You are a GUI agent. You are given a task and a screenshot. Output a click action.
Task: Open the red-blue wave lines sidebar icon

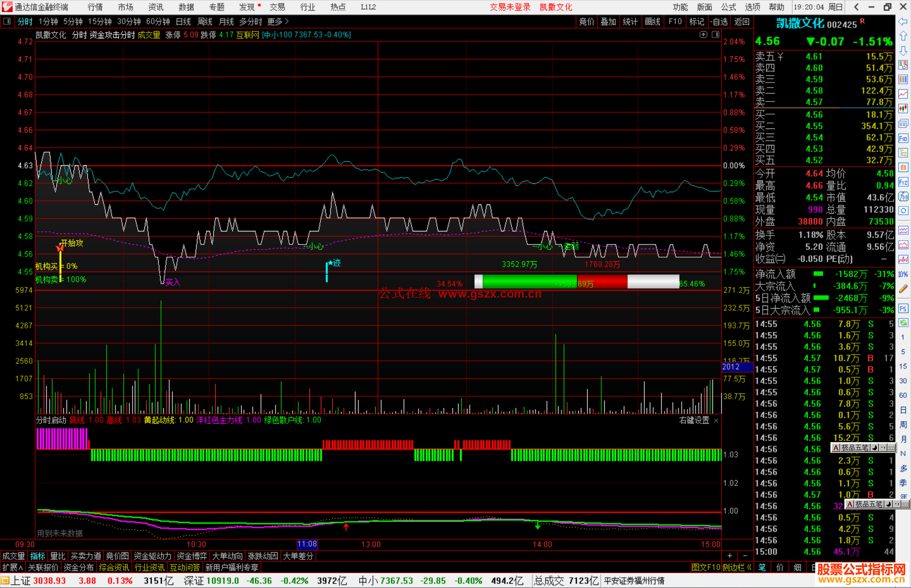point(903,230)
